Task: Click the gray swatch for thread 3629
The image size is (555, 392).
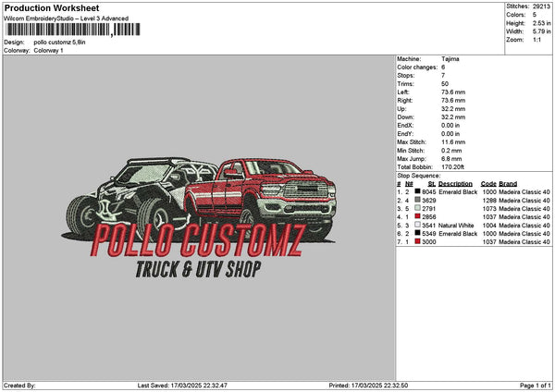Action: [418, 201]
